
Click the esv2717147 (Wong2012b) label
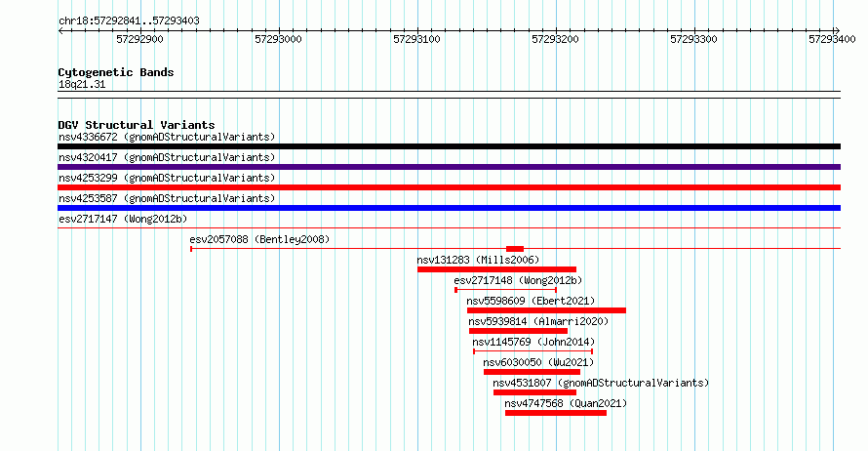point(123,219)
